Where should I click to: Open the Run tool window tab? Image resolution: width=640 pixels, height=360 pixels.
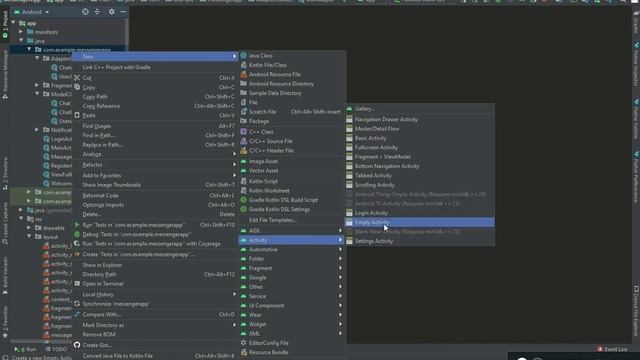click(x=25, y=349)
